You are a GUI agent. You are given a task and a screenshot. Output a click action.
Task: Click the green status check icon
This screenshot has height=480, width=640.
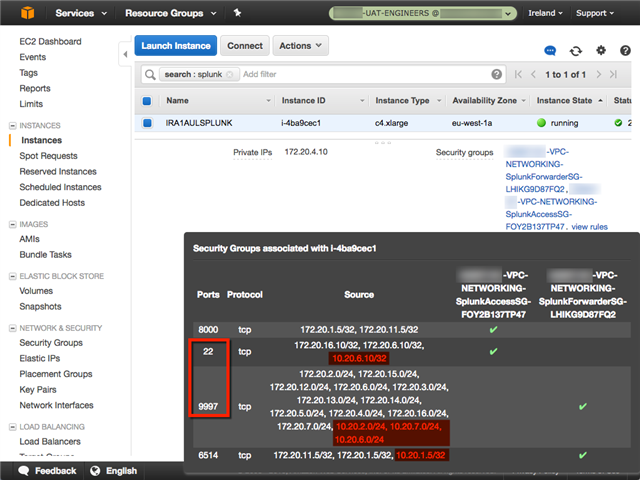point(618,123)
